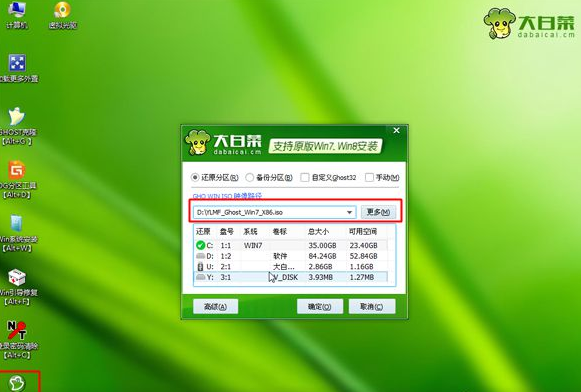The image size is (581, 392).
Task: Click the 盘号 column header
Action: 226,232
